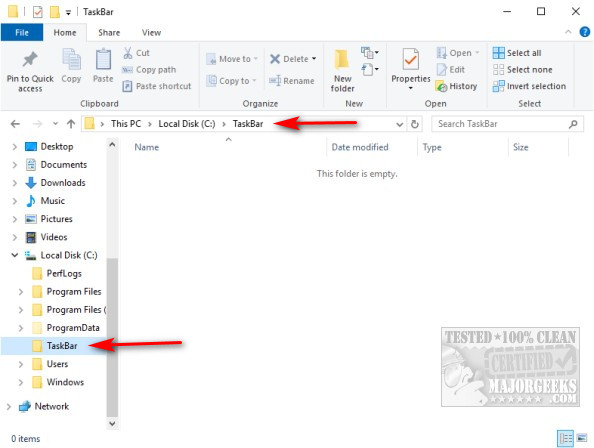Image resolution: width=594 pixels, height=448 pixels.
Task: Collapse the ribbon with the chevron
Action: (568, 32)
